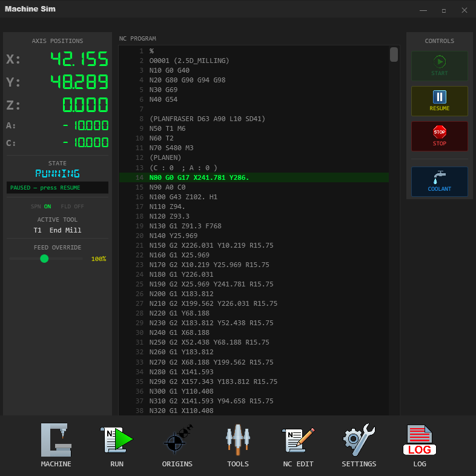Select line 'N220 G1 Y68.188'
The width and height of the screenshot is (476, 476).
254,314
